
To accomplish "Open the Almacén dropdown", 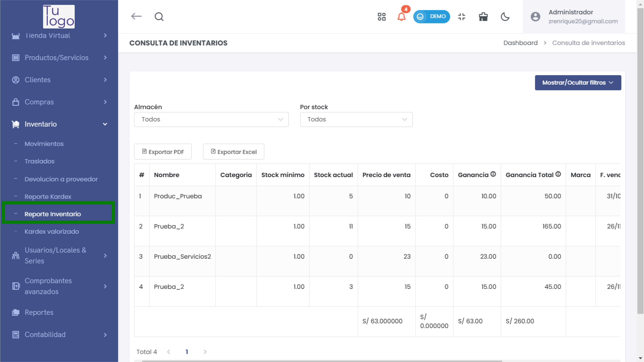I will [x=211, y=120].
